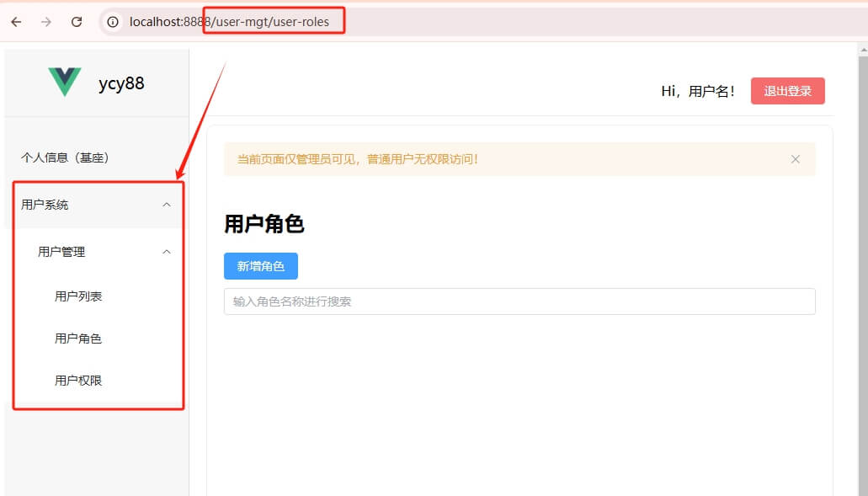Collapse the 用户管理 chevron arrow
This screenshot has width=868, height=496.
point(167,252)
